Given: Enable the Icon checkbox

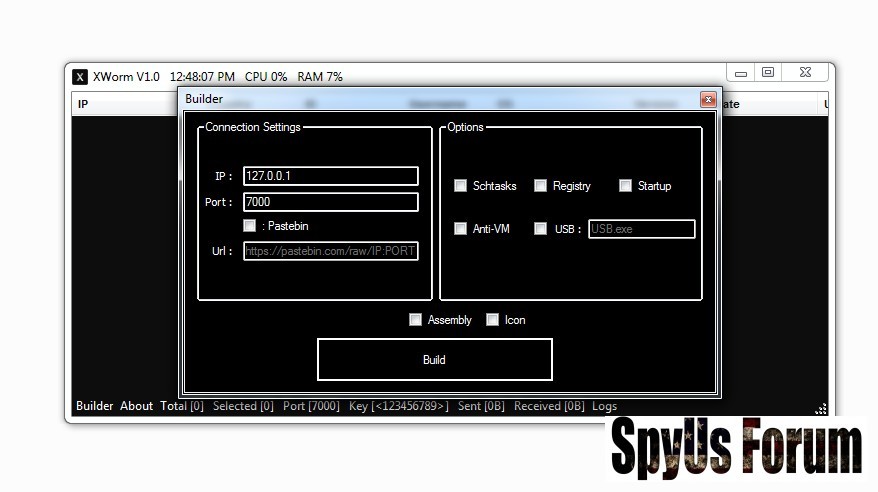Looking at the screenshot, I should 493,320.
